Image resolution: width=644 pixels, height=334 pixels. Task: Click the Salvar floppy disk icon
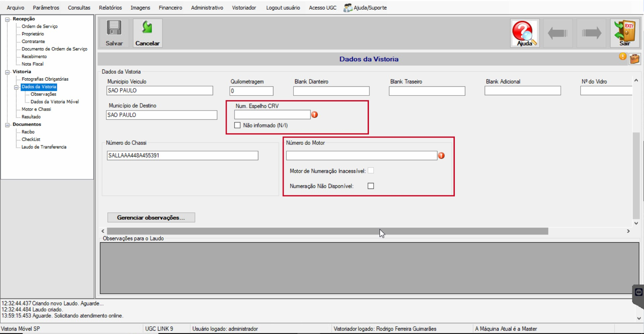coord(114,28)
